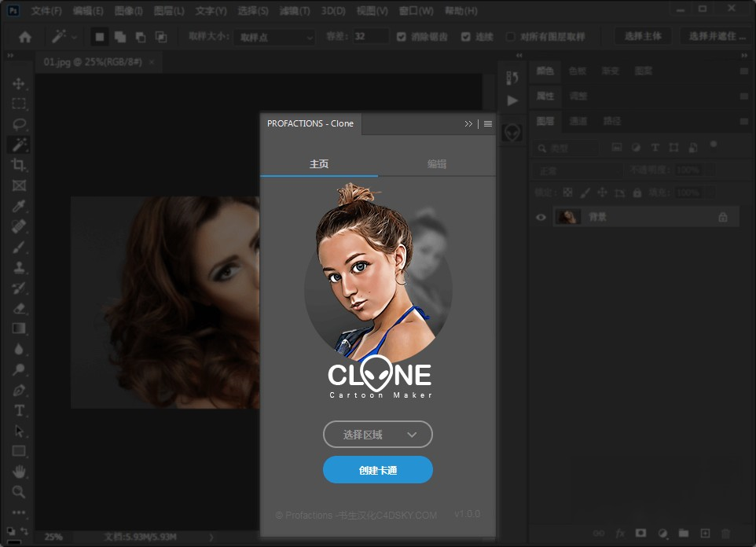Select the Pen tool
Screen dimensions: 756x547
point(19,390)
